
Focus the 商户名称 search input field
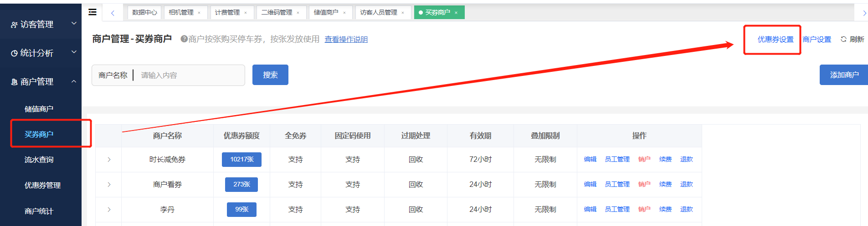tap(190, 75)
